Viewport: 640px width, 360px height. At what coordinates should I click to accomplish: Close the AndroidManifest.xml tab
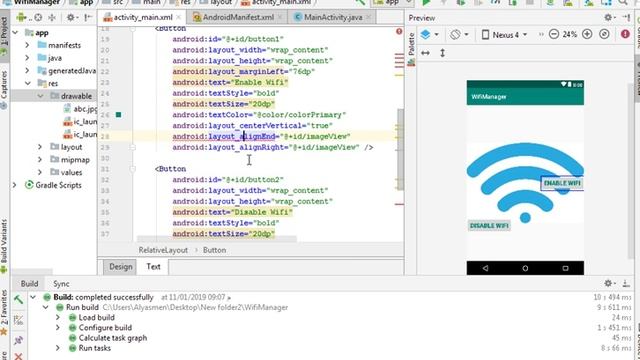[x=280, y=18]
